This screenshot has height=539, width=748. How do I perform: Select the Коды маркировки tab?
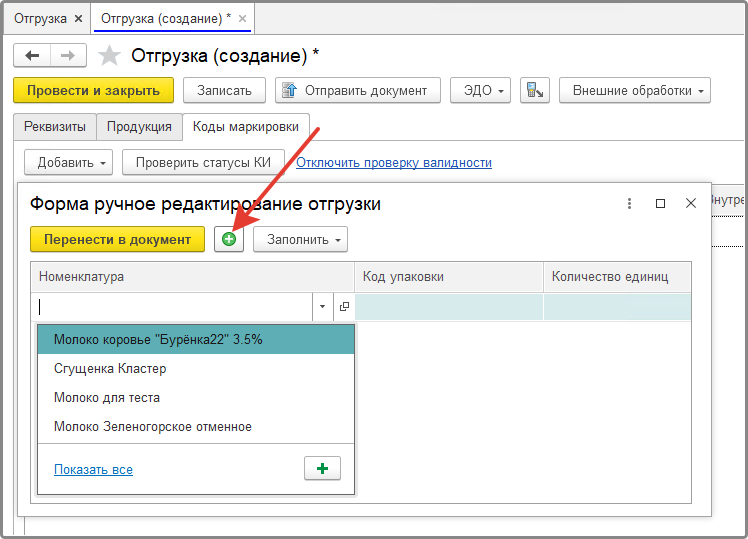pos(246,126)
